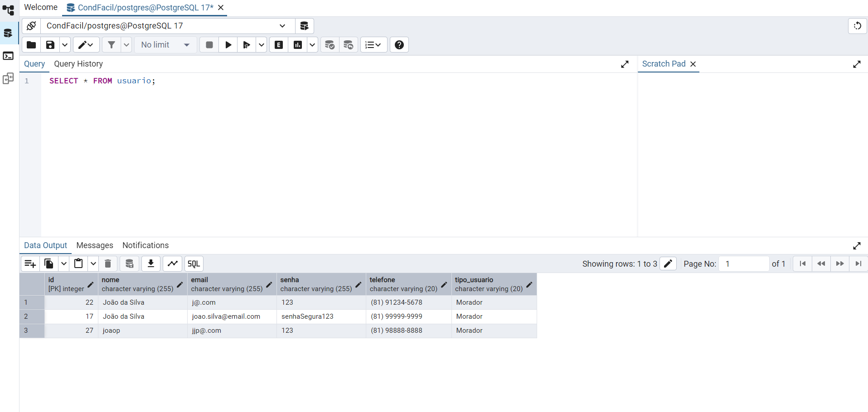Expand the save options dropdown arrow
868x412 pixels.
65,45
